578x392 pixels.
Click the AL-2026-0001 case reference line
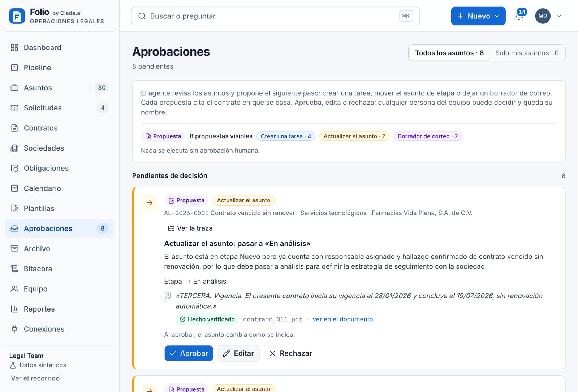point(318,213)
